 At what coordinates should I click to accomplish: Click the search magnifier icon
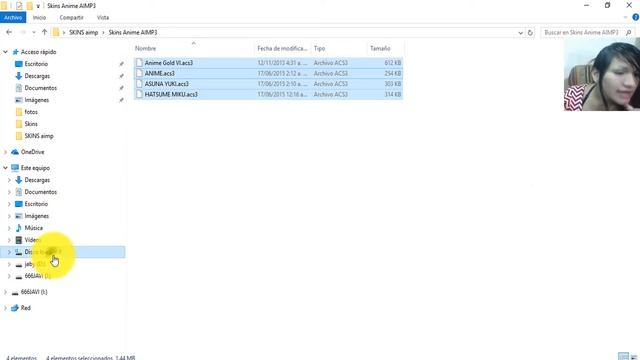629,32
